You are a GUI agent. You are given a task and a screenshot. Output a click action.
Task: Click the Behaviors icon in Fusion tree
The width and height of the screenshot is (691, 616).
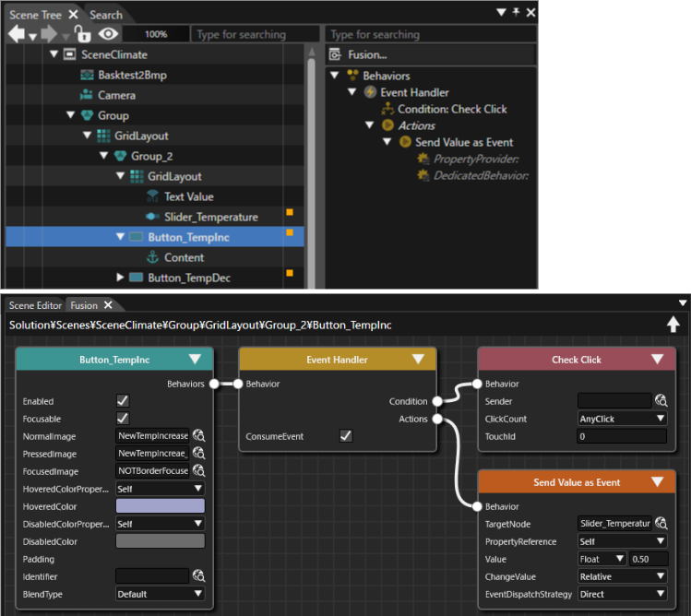tap(352, 76)
